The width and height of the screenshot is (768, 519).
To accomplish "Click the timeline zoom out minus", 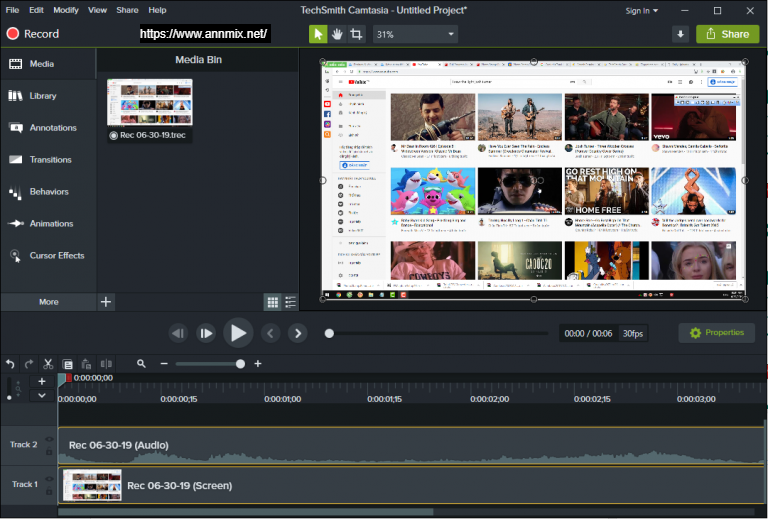I will pyautogui.click(x=164, y=364).
